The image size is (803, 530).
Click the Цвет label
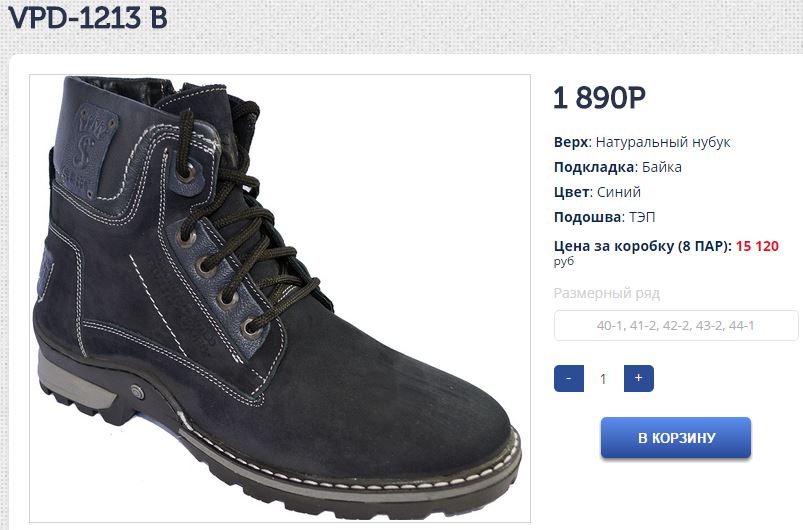[573, 192]
